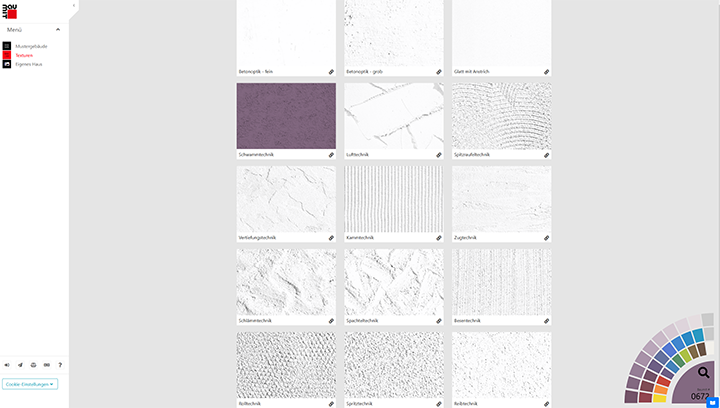Image resolution: width=720 pixels, height=408 pixels.
Task: Collapse the left sidebar with arrow
Action: 73,6
